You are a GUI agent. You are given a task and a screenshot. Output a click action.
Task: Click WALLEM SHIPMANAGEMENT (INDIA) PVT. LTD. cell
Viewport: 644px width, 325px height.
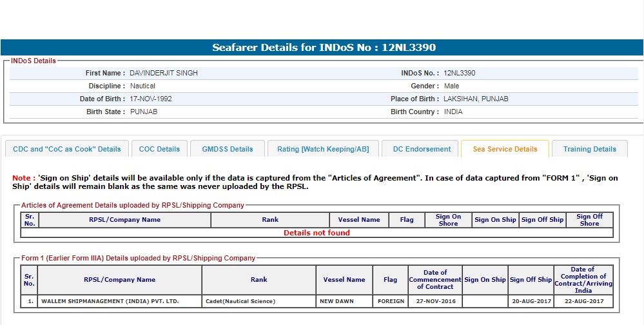pyautogui.click(x=110, y=301)
